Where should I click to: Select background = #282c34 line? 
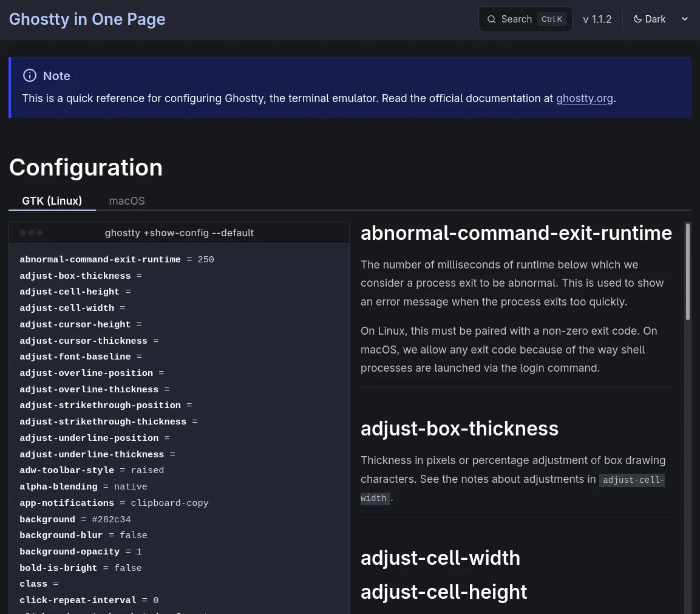tap(75, 519)
